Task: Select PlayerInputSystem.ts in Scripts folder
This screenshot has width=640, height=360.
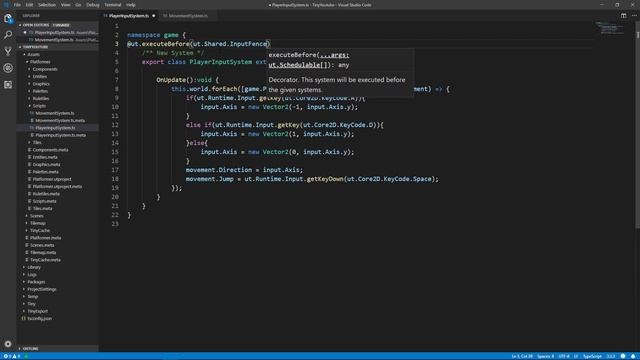Action: [55, 128]
